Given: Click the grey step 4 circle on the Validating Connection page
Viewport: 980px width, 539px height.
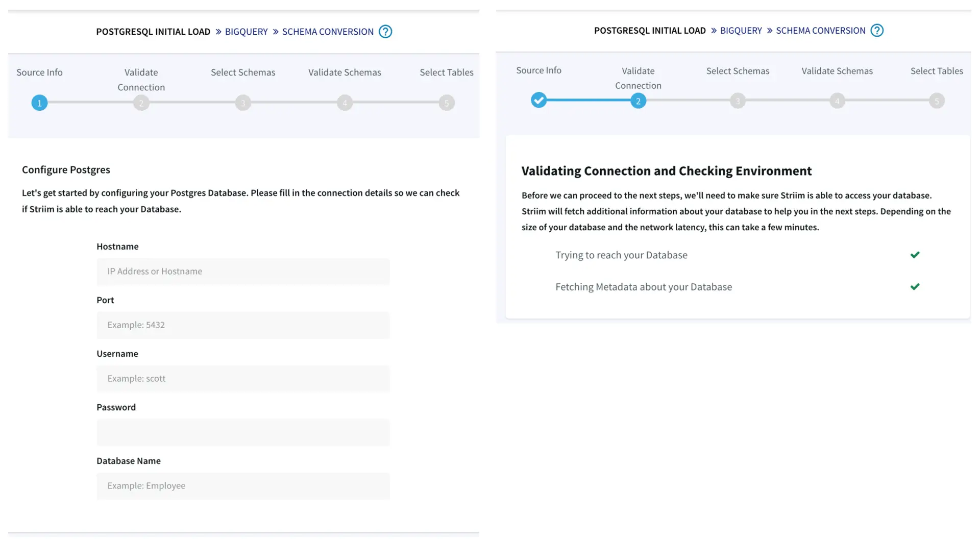Looking at the screenshot, I should coord(837,101).
